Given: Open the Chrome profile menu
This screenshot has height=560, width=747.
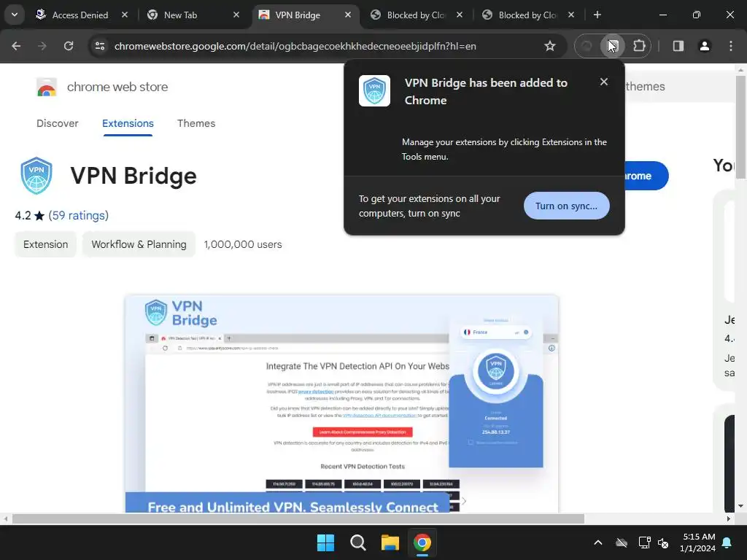Looking at the screenshot, I should tap(705, 46).
